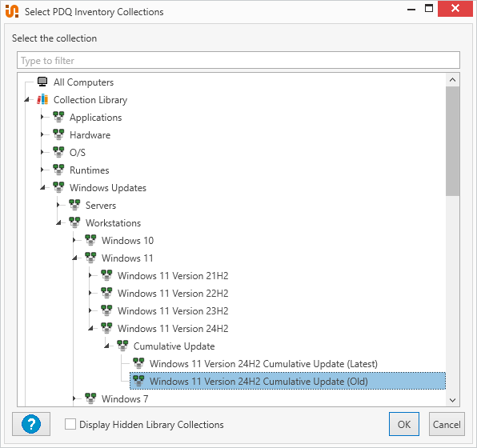This screenshot has height=448, width=477.
Task: Select the Workstations label
Action: pyautogui.click(x=113, y=223)
